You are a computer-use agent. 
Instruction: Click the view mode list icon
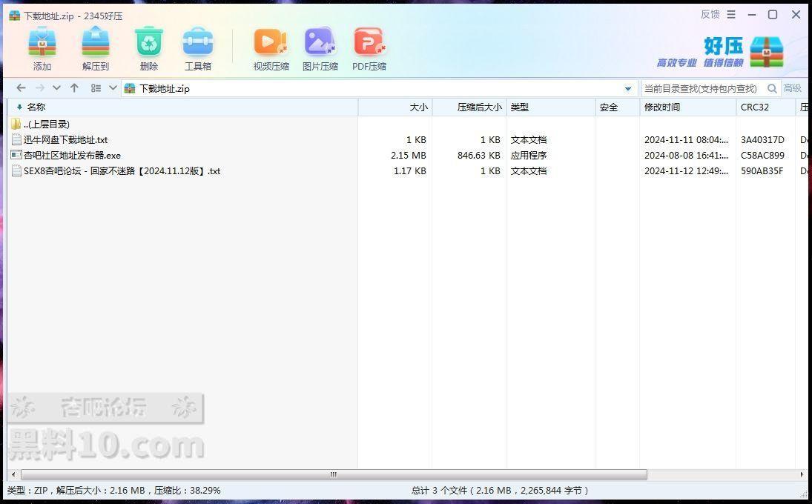(x=96, y=88)
